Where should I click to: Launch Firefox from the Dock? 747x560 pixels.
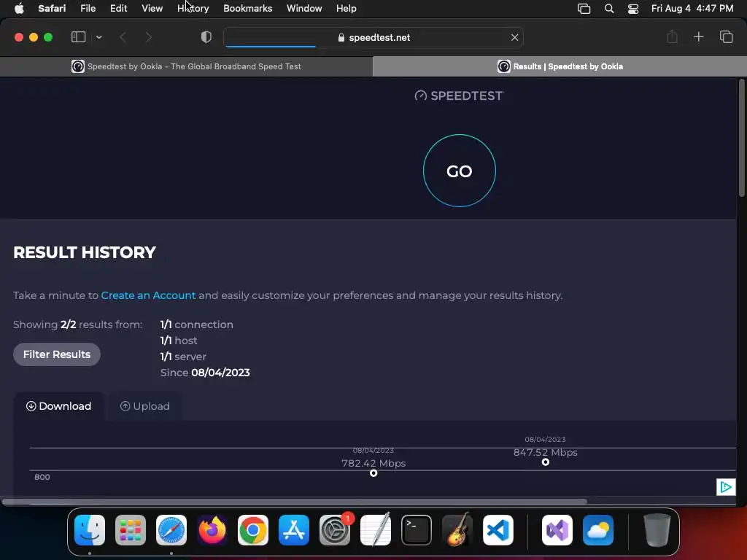pos(212,530)
